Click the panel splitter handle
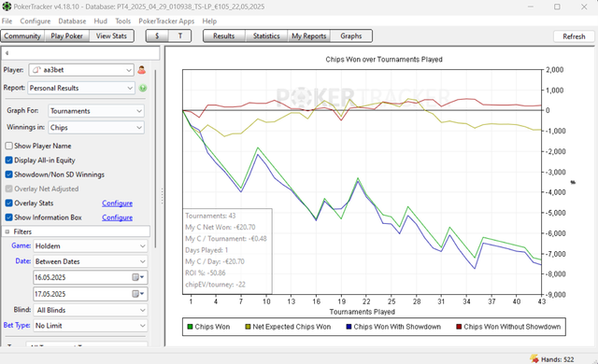 coord(162,196)
